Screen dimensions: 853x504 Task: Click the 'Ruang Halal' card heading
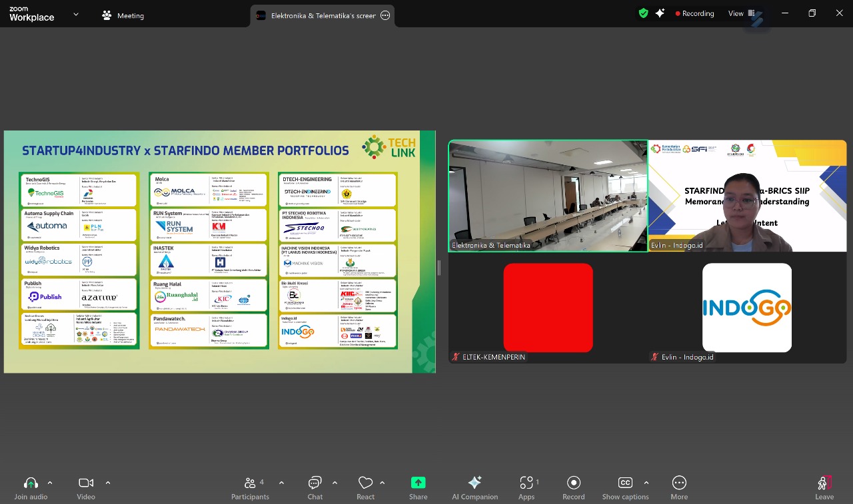pos(167,284)
